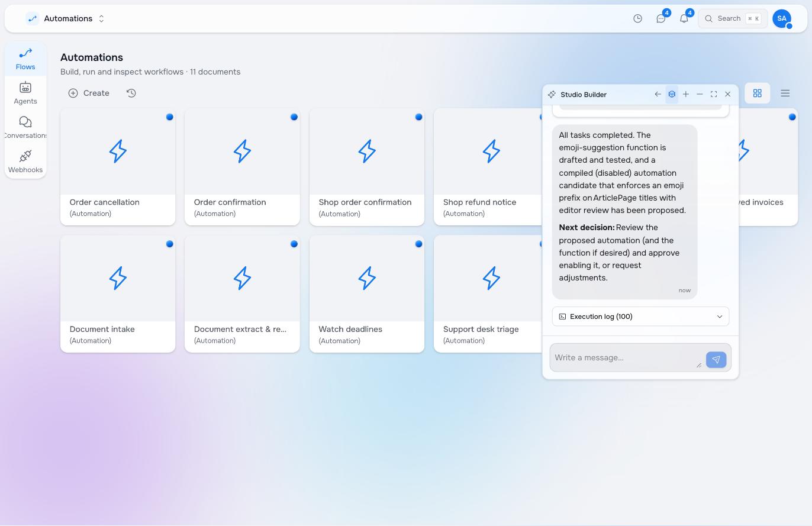Open the Search box in top bar
This screenshot has width=812, height=526.
[733, 18]
